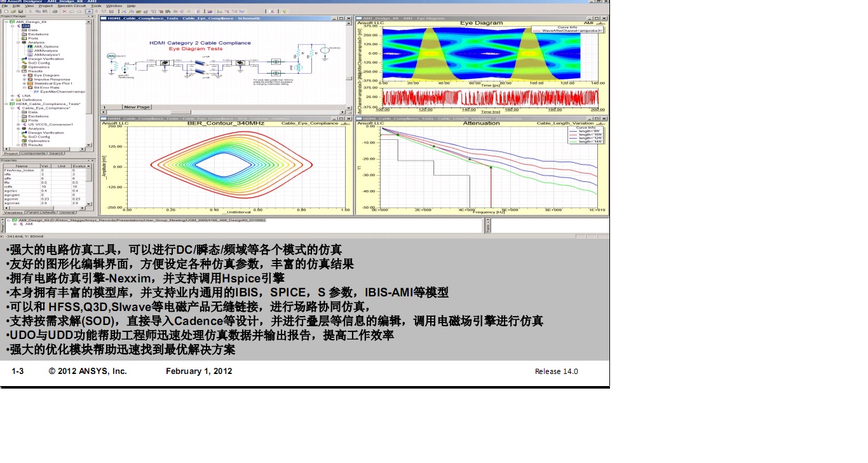Expand the Definitions folder node
The width and height of the screenshot is (868, 463).
tap(12, 100)
